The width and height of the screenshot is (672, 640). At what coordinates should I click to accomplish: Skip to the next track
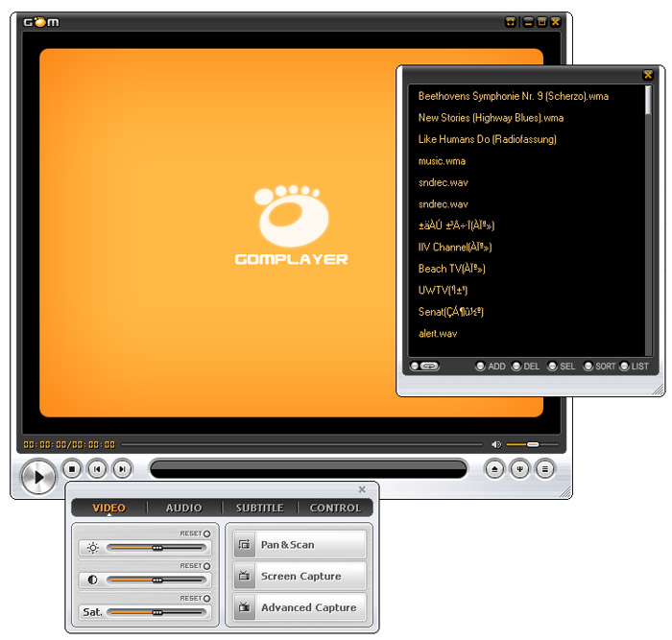(122, 469)
